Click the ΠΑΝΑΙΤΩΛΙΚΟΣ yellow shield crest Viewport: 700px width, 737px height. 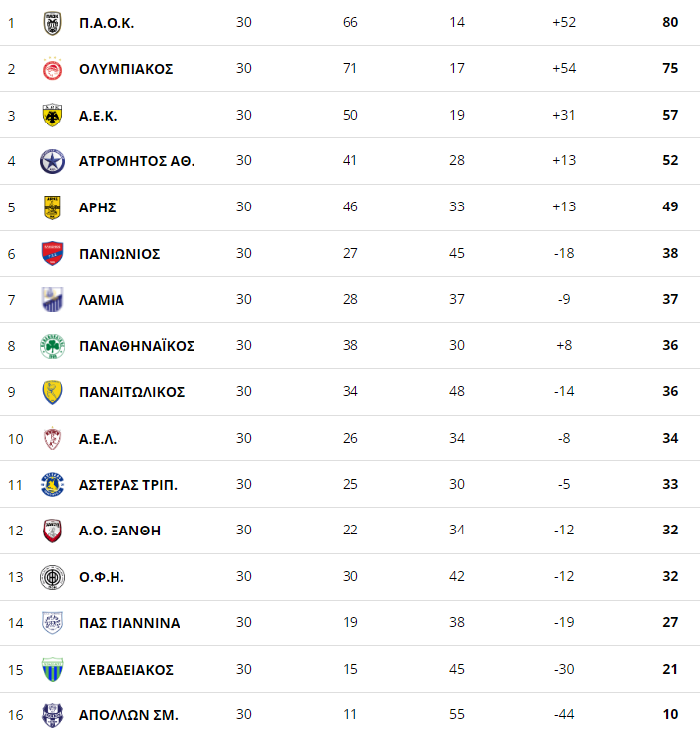52,392
